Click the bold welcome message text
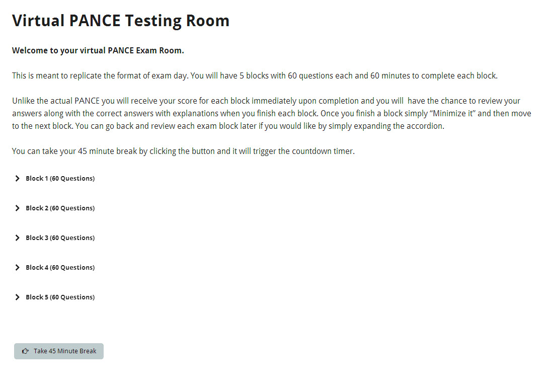The image size is (552, 392). 98,51
